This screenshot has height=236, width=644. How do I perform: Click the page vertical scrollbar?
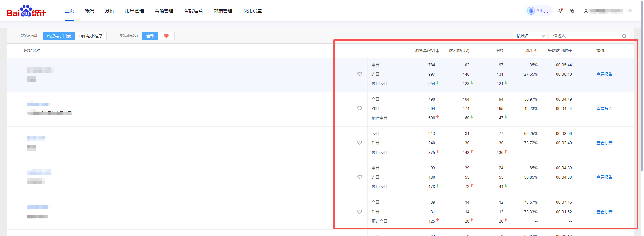coord(642,101)
